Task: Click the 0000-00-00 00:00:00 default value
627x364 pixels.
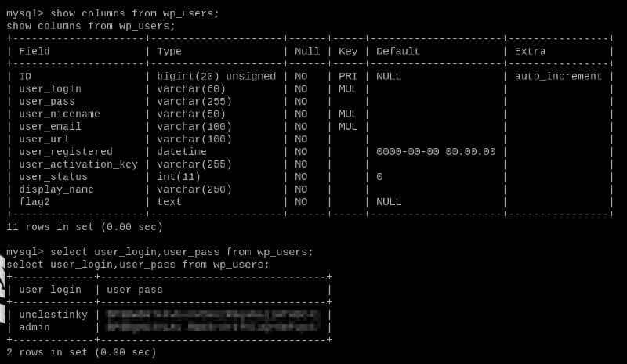Action: click(x=436, y=152)
